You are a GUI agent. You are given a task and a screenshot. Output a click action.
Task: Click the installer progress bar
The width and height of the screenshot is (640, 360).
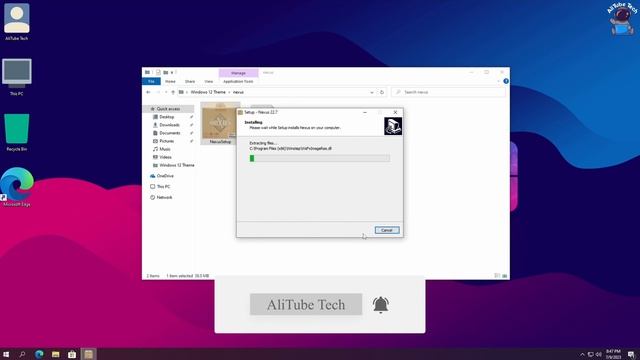click(320, 158)
